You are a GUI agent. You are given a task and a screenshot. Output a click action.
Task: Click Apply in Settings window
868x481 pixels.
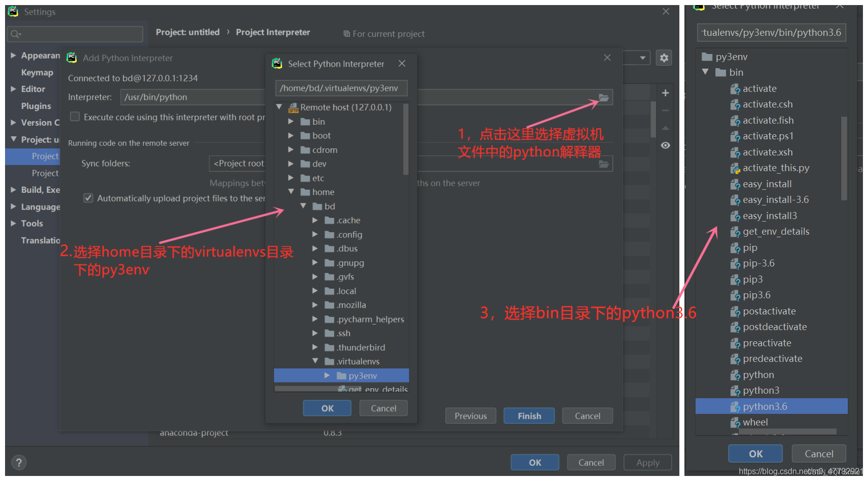tap(648, 462)
